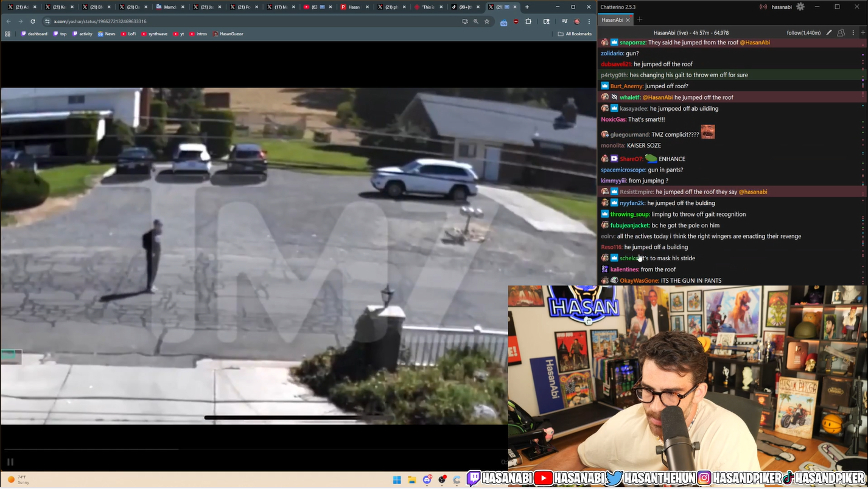Open the split three-dot menu in Chatterino
This screenshot has width=868, height=489.
pos(854,33)
